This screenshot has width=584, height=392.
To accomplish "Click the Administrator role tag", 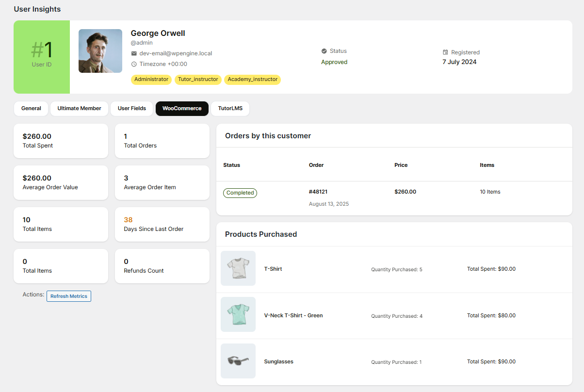I will click(x=151, y=80).
